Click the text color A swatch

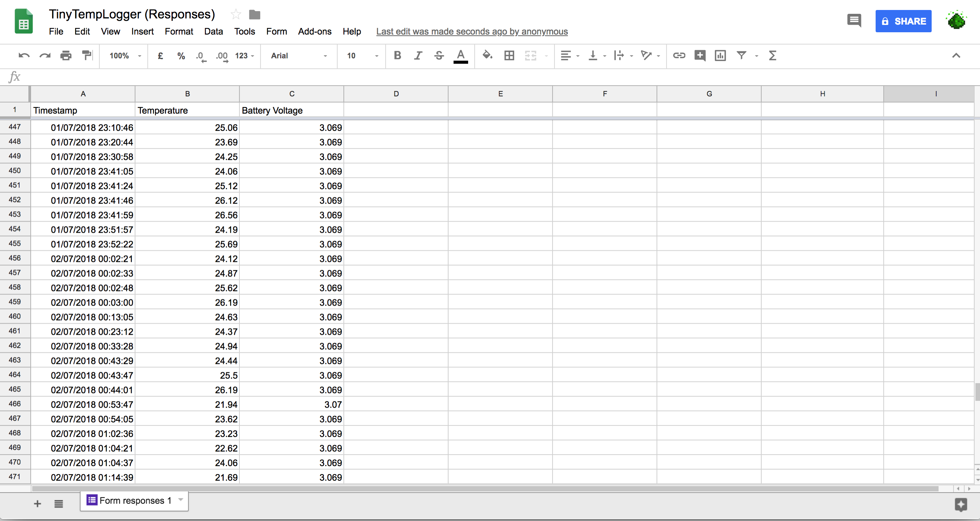[x=460, y=56]
